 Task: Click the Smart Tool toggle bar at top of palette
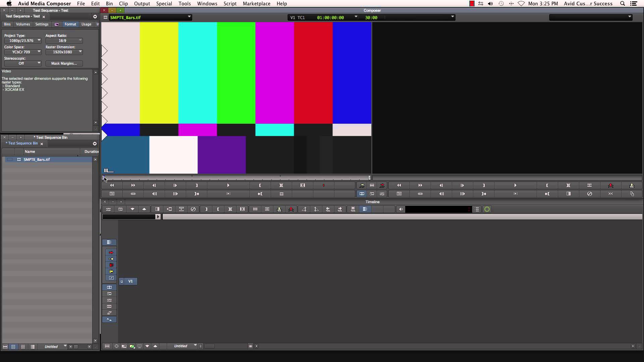point(109,242)
